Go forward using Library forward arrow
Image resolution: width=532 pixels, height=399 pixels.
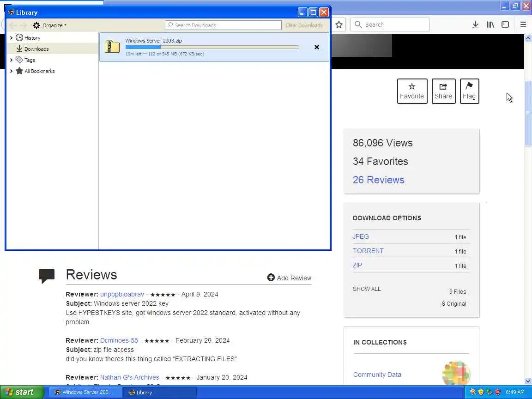23,25
